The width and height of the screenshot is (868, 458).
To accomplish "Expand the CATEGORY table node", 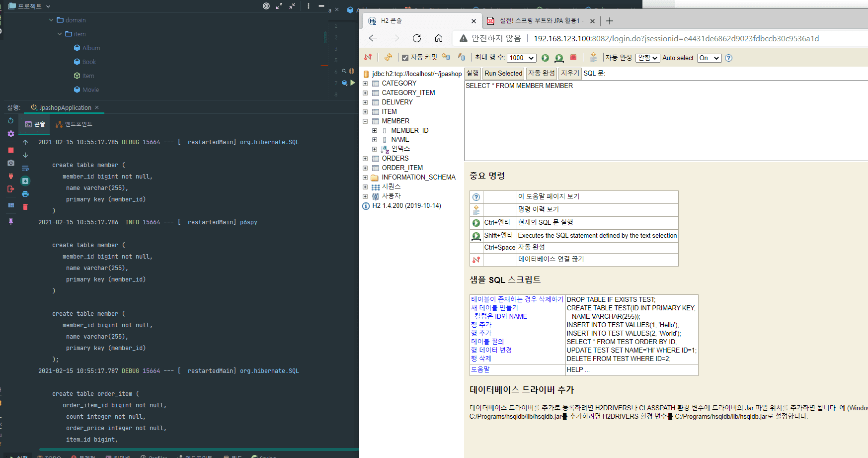I will (x=365, y=84).
